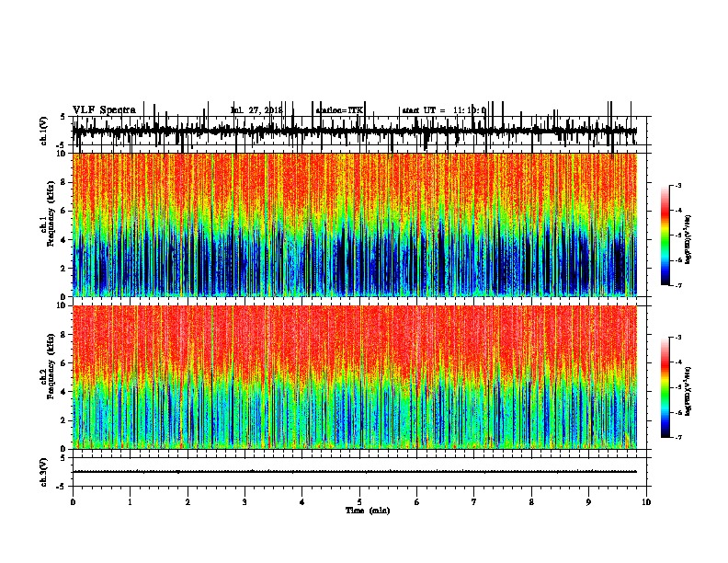The width and height of the screenshot is (728, 563).
Task: Click the ch.1 color bar "log(PSD)" label
Action: 688,240
